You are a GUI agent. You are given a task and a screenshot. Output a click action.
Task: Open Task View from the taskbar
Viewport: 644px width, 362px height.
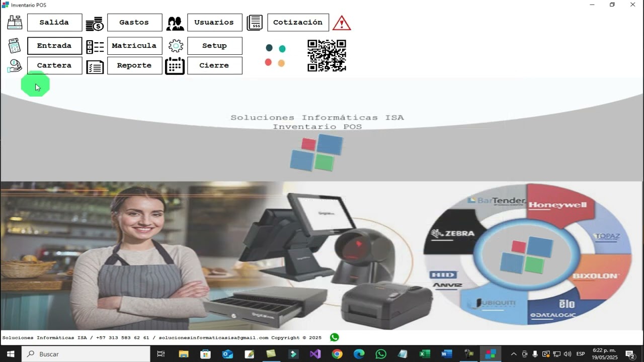[161, 354]
